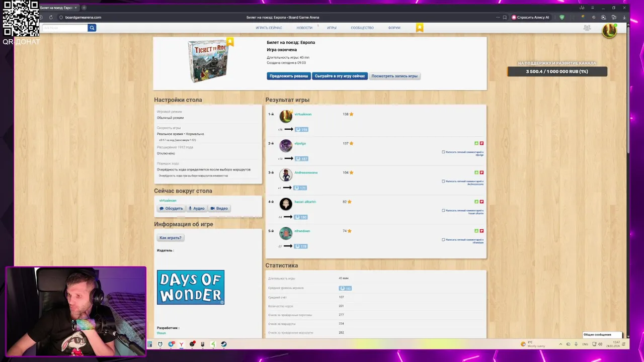The height and width of the screenshot is (362, 644).
Task: Open nfrandsen's profile name link
Action: (302, 231)
